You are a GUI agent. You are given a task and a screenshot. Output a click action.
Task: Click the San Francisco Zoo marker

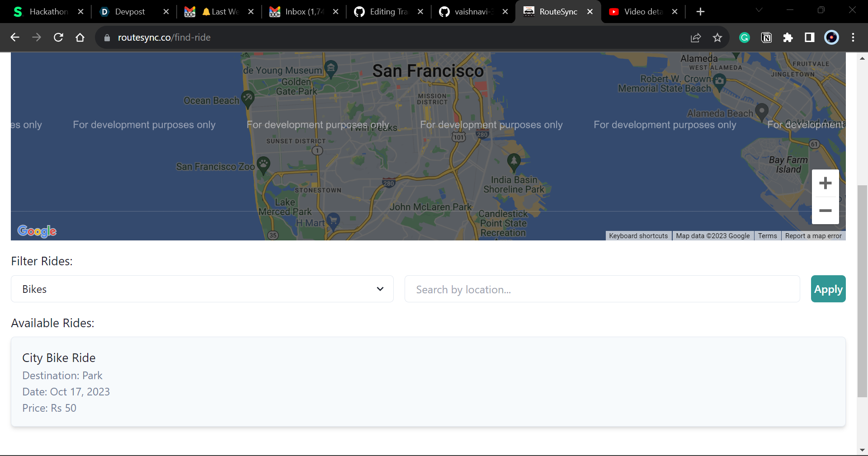264,165
